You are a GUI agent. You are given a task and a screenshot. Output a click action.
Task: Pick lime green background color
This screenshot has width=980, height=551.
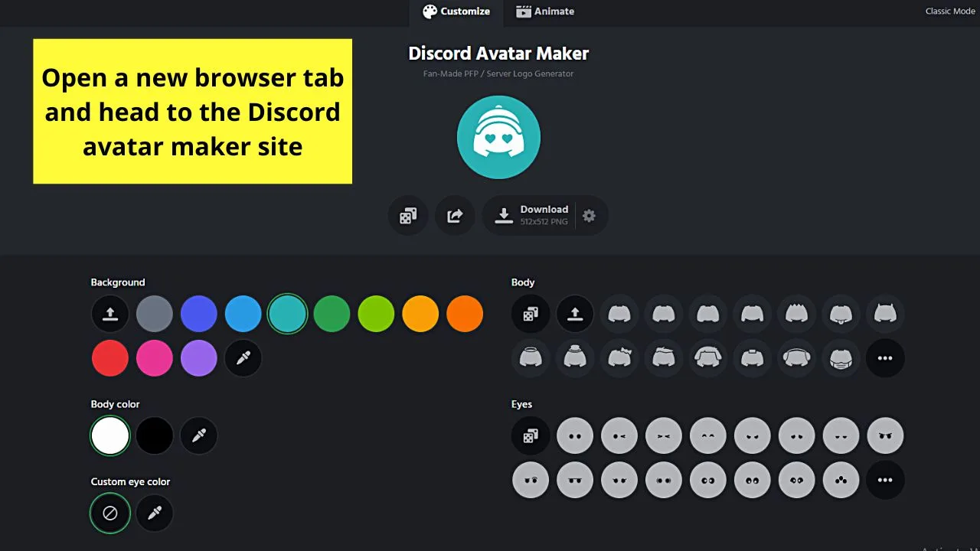[x=377, y=314]
